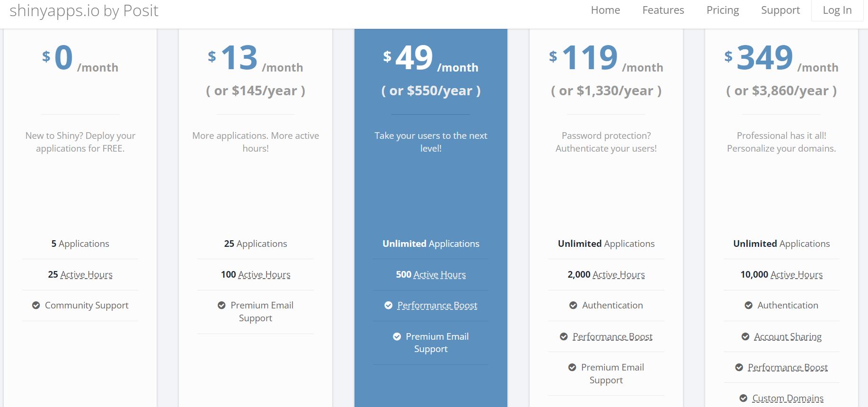Open the Home menu item
The image size is (868, 407).
(605, 10)
